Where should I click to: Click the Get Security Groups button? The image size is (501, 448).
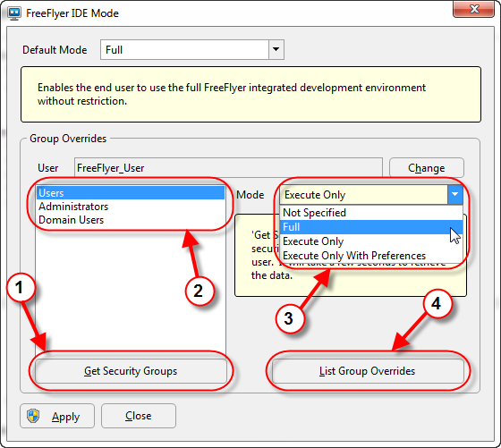click(131, 371)
